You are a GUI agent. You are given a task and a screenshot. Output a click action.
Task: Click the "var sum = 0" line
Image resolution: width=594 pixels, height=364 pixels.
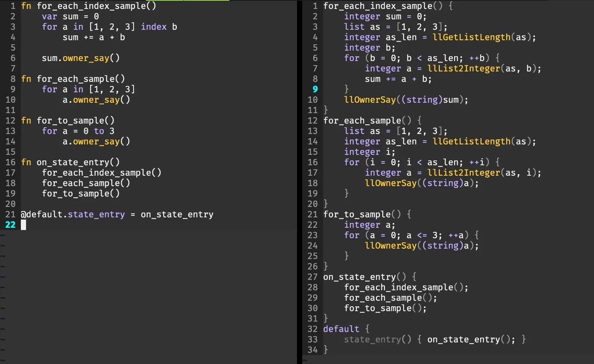tap(70, 16)
